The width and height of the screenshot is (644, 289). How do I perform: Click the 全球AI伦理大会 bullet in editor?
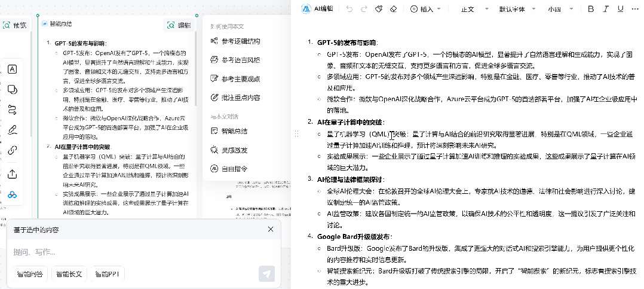[x=481, y=196]
